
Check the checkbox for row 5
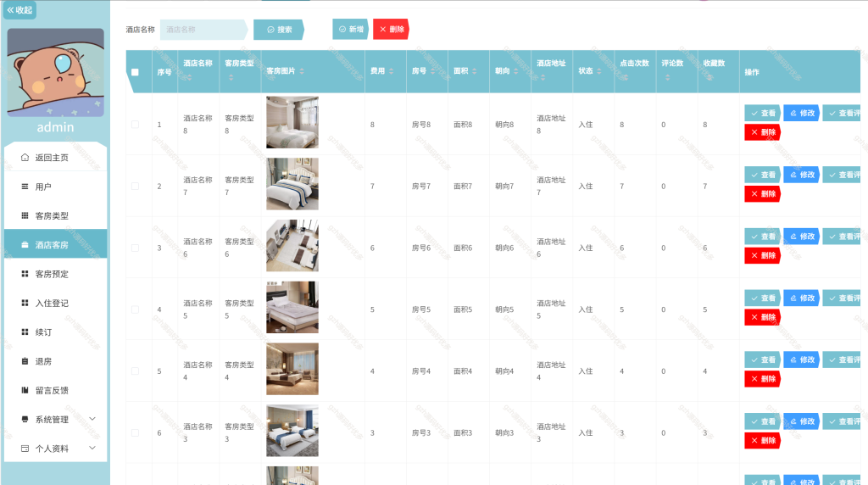click(x=135, y=371)
